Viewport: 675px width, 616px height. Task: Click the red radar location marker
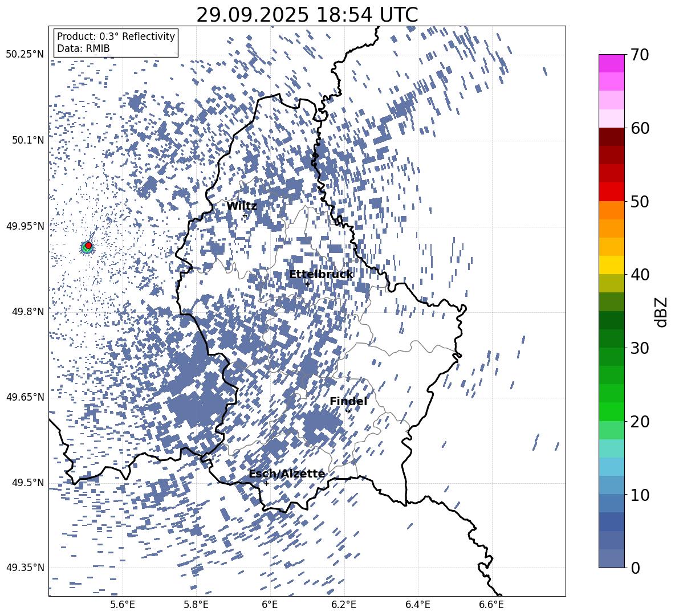click(x=88, y=246)
